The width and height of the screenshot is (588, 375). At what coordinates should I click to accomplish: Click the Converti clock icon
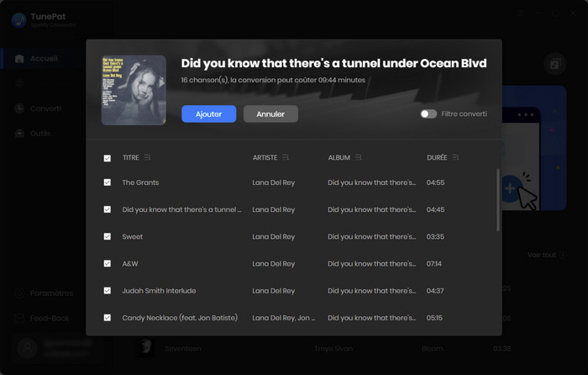(19, 108)
